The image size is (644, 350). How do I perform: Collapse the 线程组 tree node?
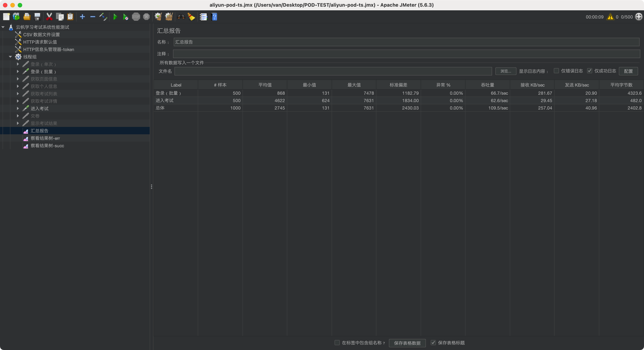[x=11, y=57]
